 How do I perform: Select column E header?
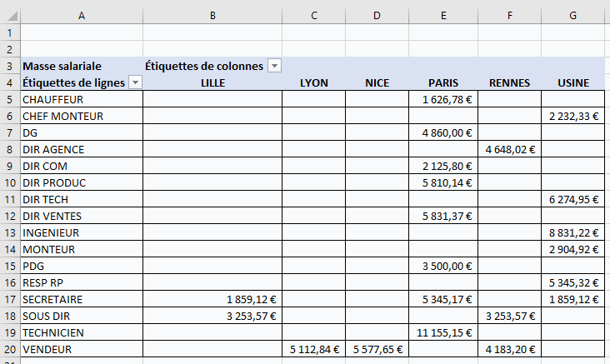[442, 16]
